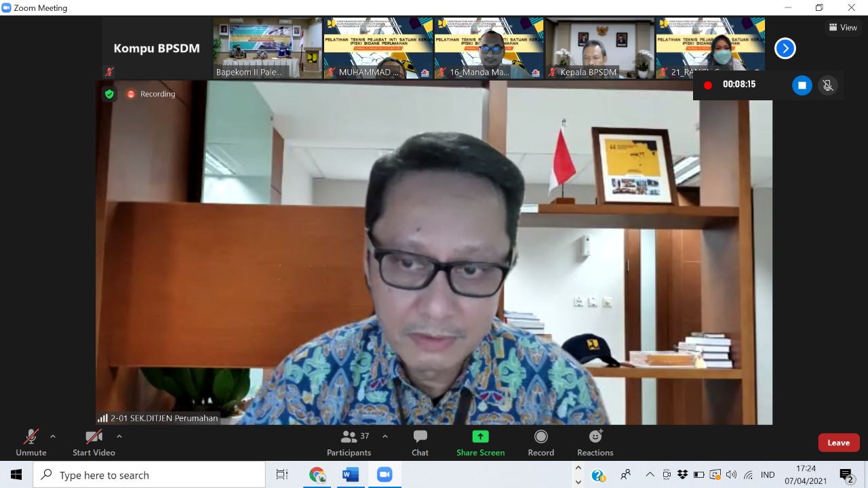
Task: Leave the meeting with red Leave button
Action: pos(839,443)
